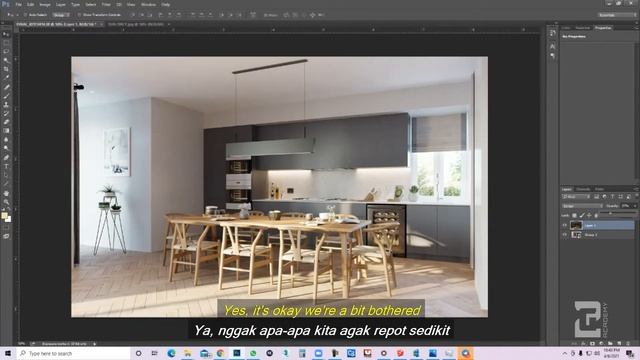640x360 pixels.
Task: Select the Rectangular Marquee tool
Action: coord(6,43)
